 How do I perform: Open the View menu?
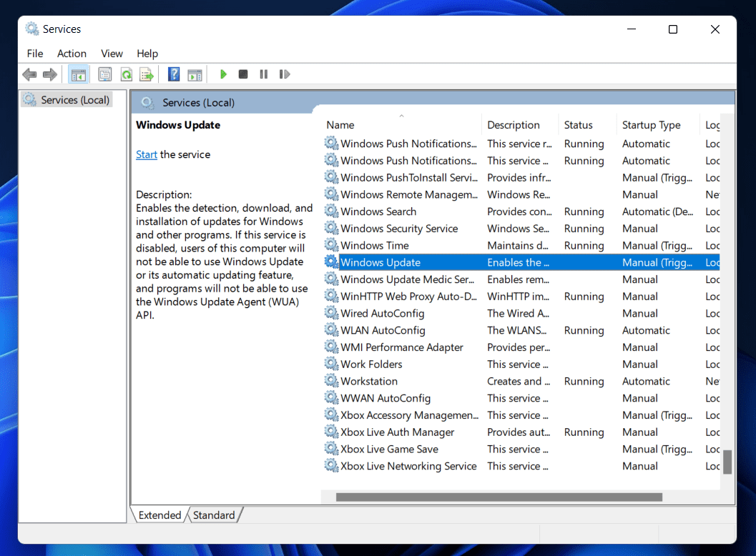[x=112, y=54]
